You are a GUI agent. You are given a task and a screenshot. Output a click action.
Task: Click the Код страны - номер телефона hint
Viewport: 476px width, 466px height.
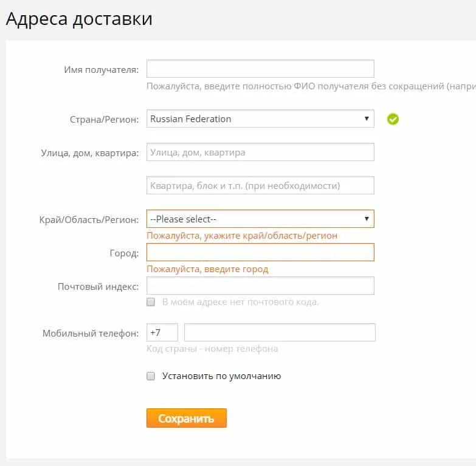point(212,349)
